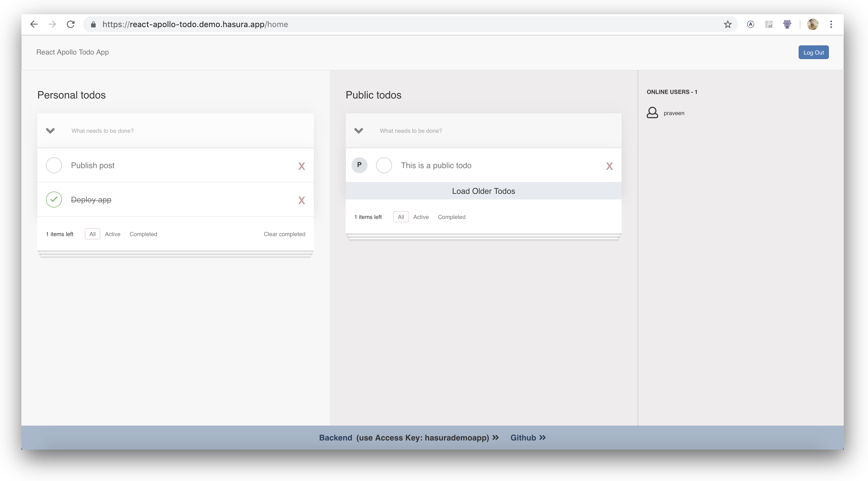
Task: Open the browser three-dot menu
Action: coord(831,24)
